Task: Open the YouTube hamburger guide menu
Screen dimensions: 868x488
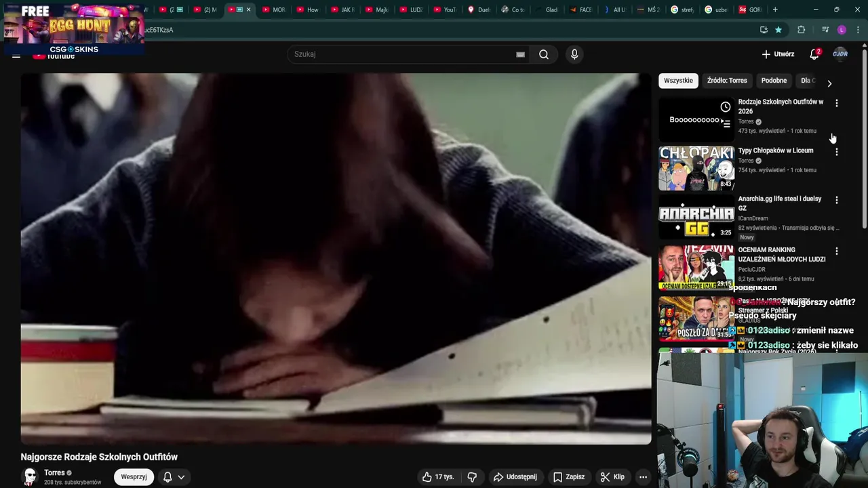Action: (16, 55)
